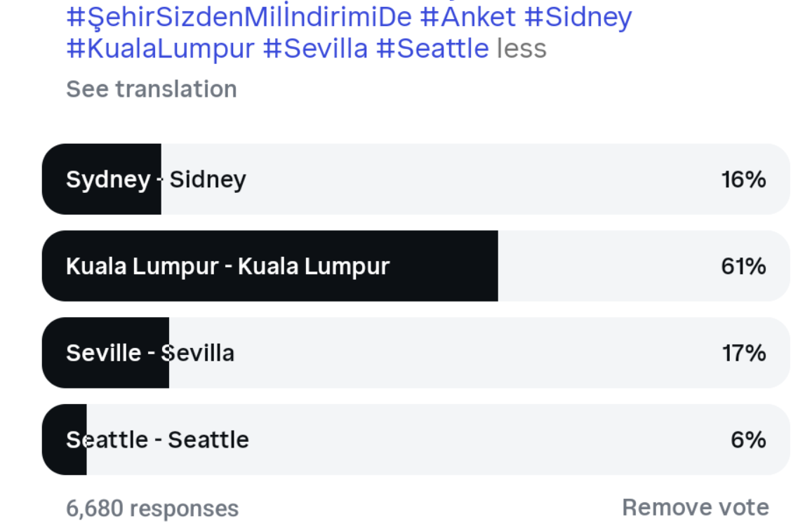This screenshot has height=524, width=812.
Task: Click the 17% result for Seville
Action: pos(743,353)
